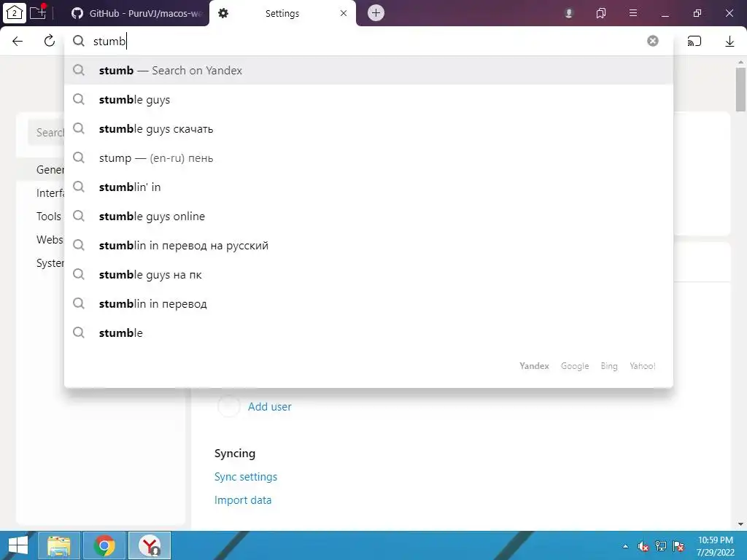Go back with the back arrow
Viewport: 747px width, 560px height.
pyautogui.click(x=18, y=41)
